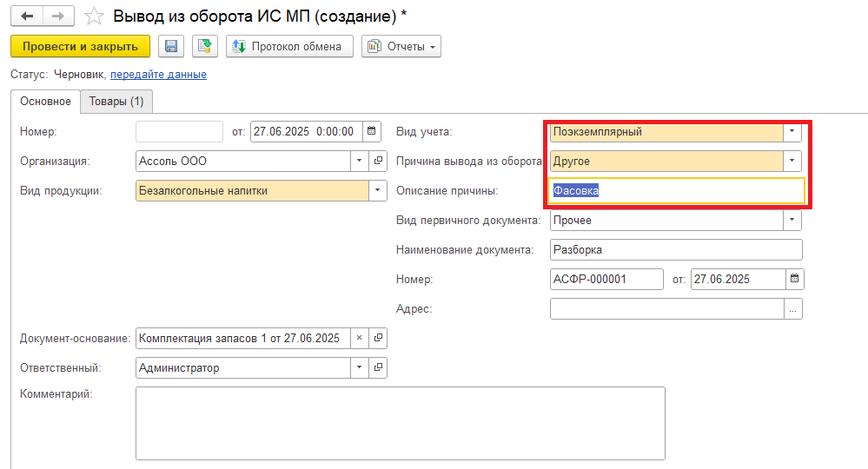The width and height of the screenshot is (868, 469).
Task: Switch to the Товары (1) tab
Action: coord(116,102)
